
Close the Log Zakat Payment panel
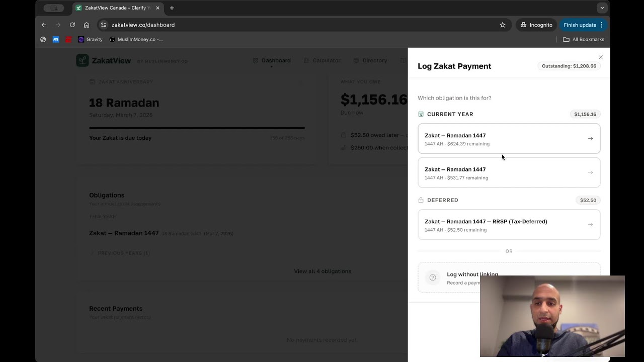(600, 57)
